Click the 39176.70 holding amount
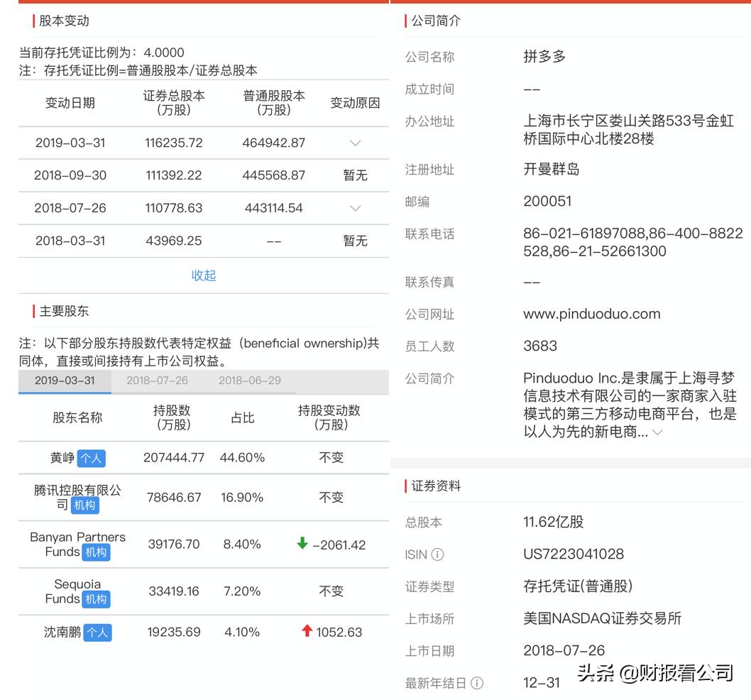Screen dimensions: 751x700 click(174, 545)
